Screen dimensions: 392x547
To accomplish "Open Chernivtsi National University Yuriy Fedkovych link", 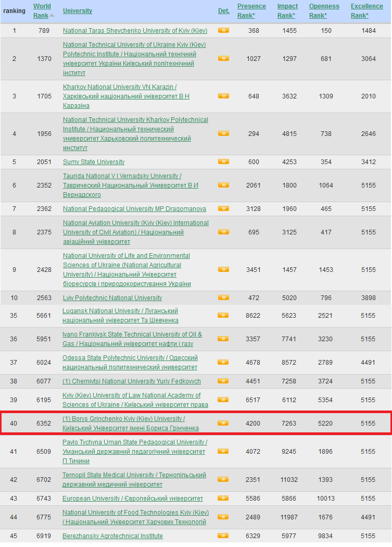I will pos(132,381).
